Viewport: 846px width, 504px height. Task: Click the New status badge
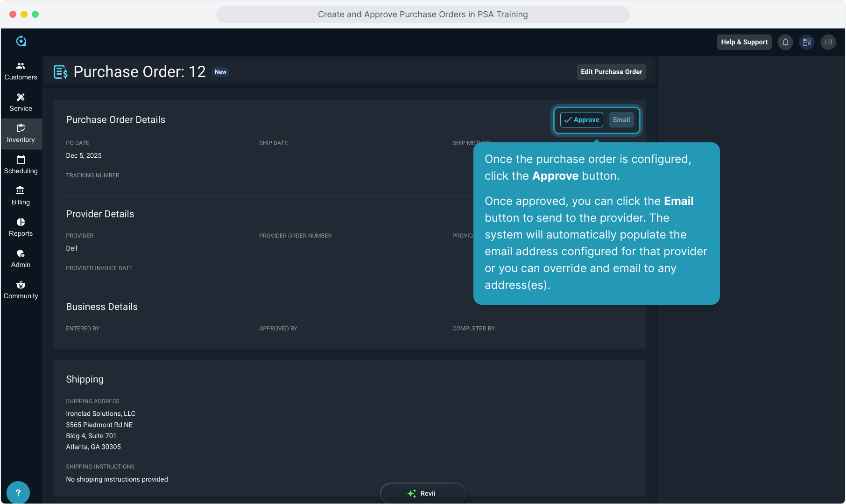pos(220,72)
